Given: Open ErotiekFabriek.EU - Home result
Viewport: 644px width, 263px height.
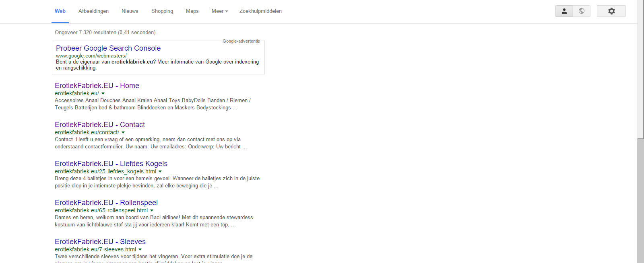Looking at the screenshot, I should tap(97, 86).
